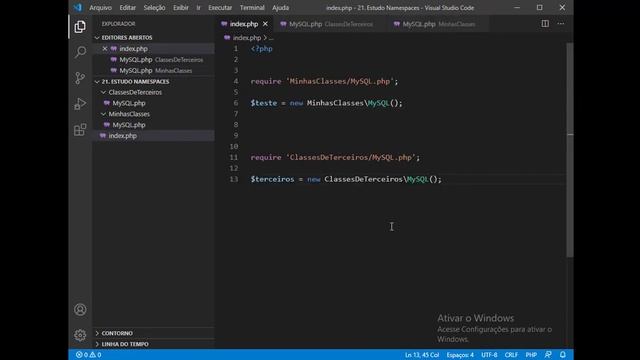Open the Extensions view
Image resolution: width=640 pixels, height=360 pixels.
click(80, 130)
